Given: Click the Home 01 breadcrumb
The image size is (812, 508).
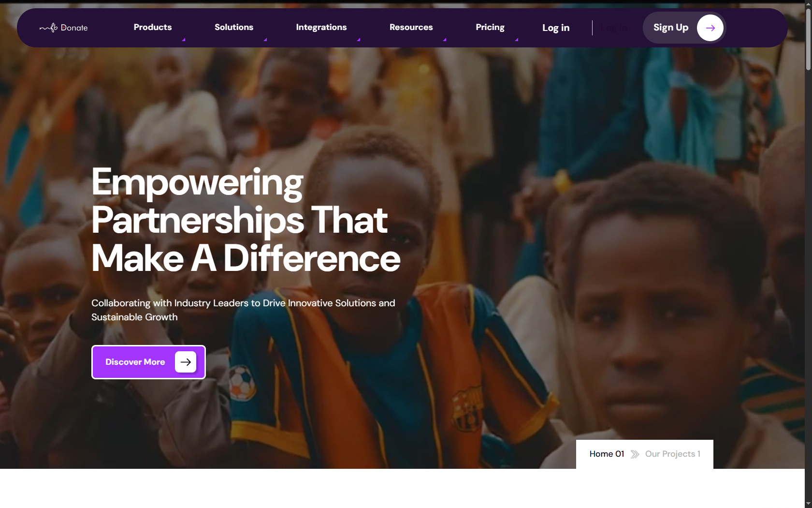Looking at the screenshot, I should pos(607,454).
